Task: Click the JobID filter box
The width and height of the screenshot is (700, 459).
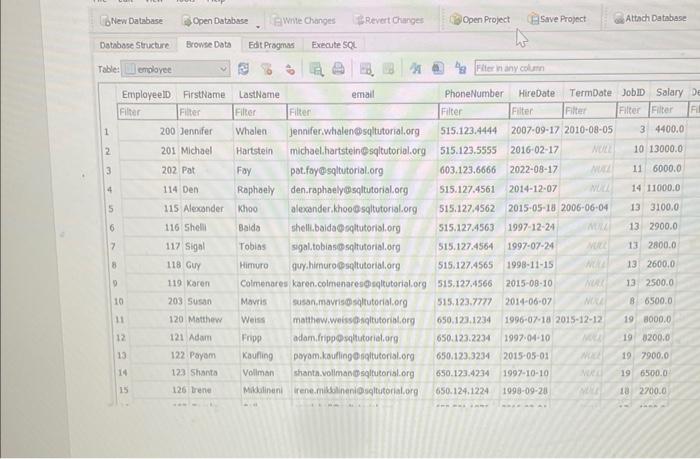Action: pyautogui.click(x=633, y=110)
